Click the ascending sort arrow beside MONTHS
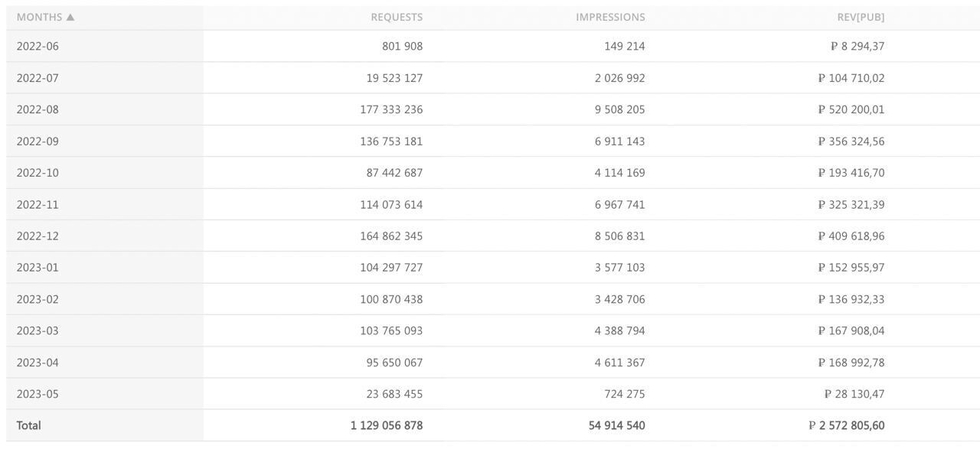 70,17
